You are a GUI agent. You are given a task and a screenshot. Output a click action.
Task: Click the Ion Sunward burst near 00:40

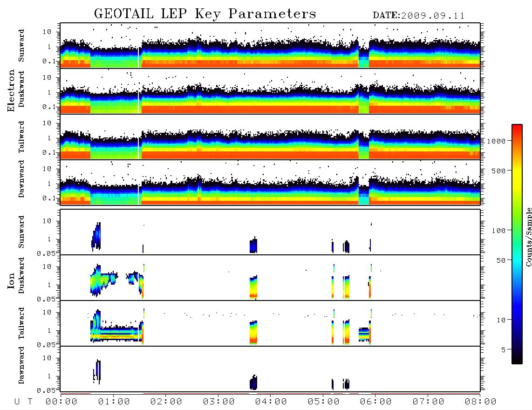(x=96, y=237)
